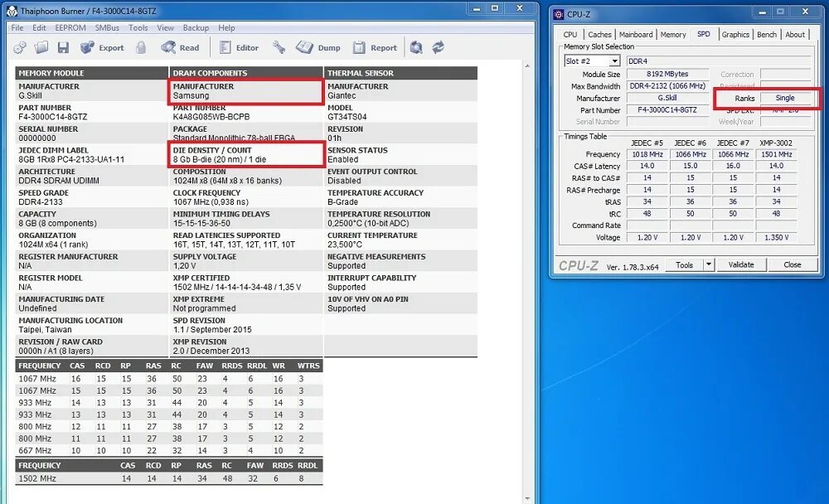Image resolution: width=829 pixels, height=504 pixels.
Task: Click the XMP-3002 voltage cell 1.350 V
Action: coord(776,237)
